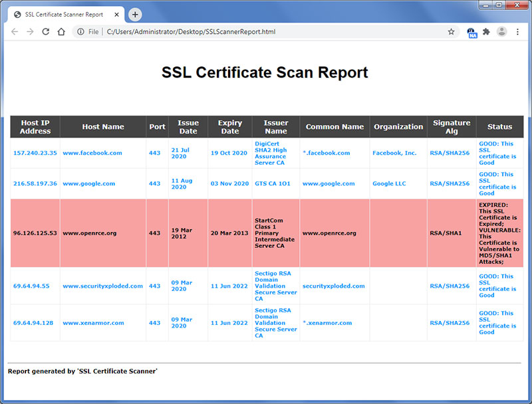Click the EXPIRED VULNERABLE status cell

coord(500,233)
